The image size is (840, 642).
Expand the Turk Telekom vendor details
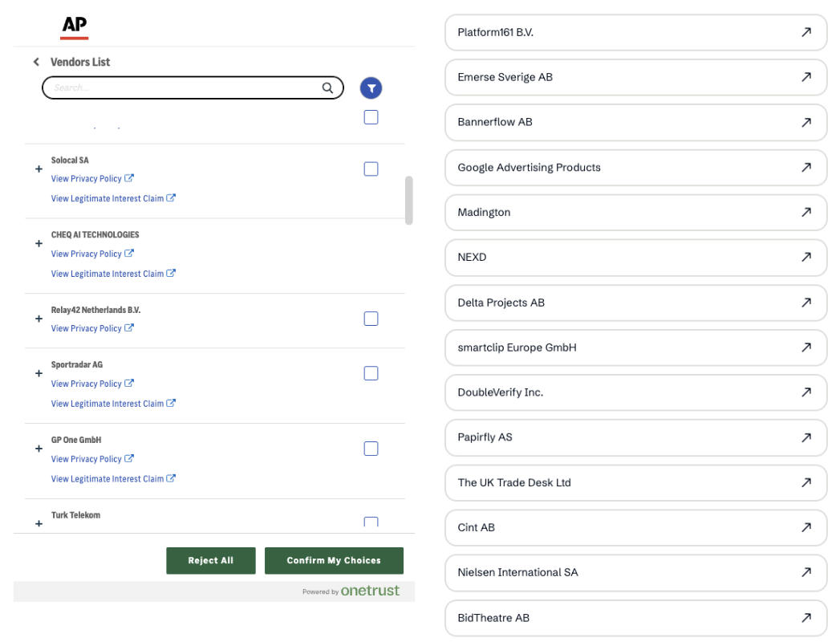(39, 523)
